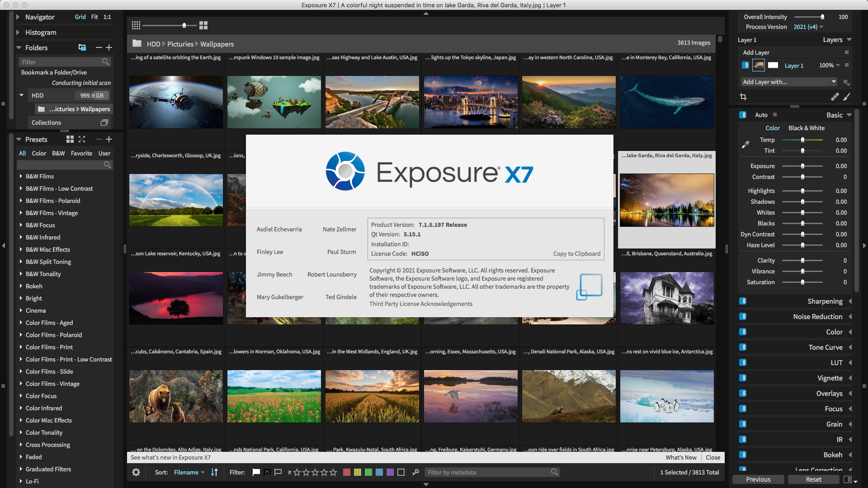868x488 pixels.
Task: Switch to large thumbnail grid icon
Action: (203, 25)
